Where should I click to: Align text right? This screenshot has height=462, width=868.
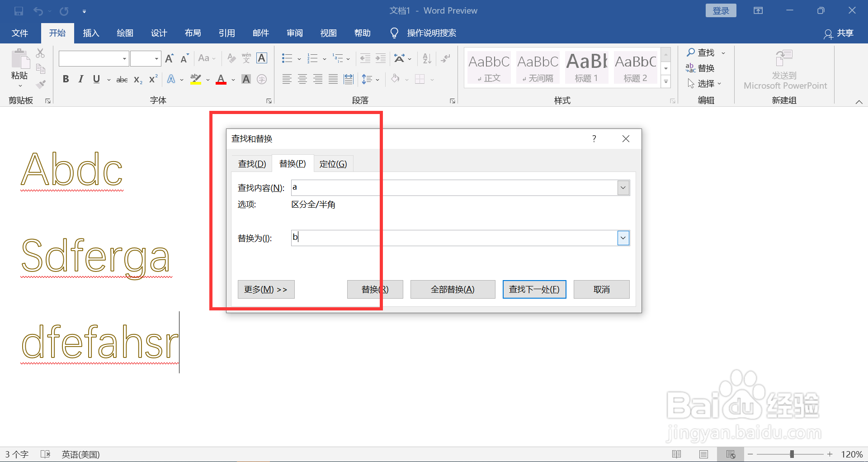click(318, 79)
